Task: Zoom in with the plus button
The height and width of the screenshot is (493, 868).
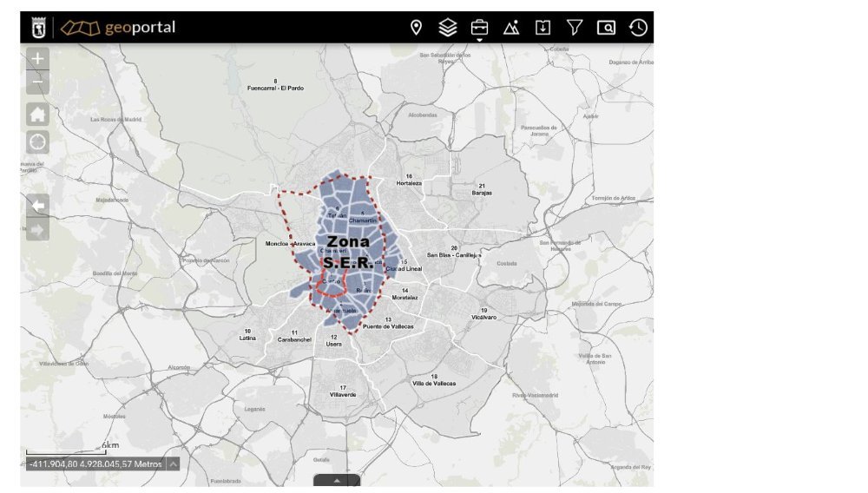Action: (x=37, y=59)
